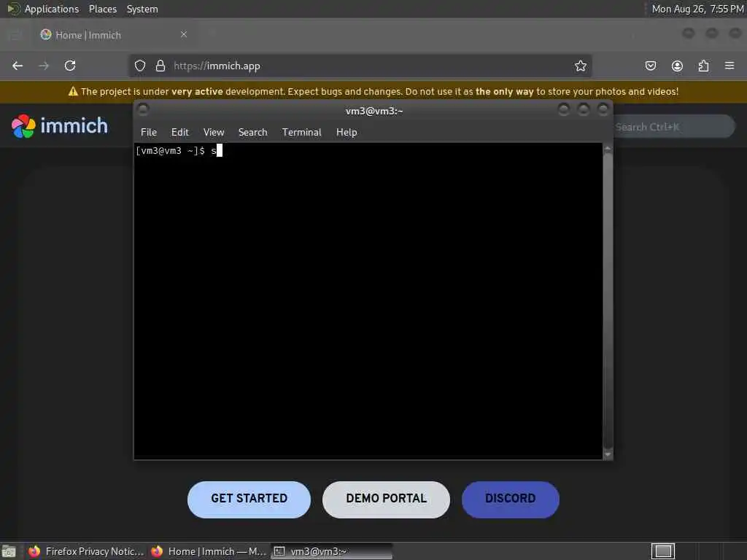The height and width of the screenshot is (560, 747).
Task: Open terminal Edit menu
Action: pos(180,133)
